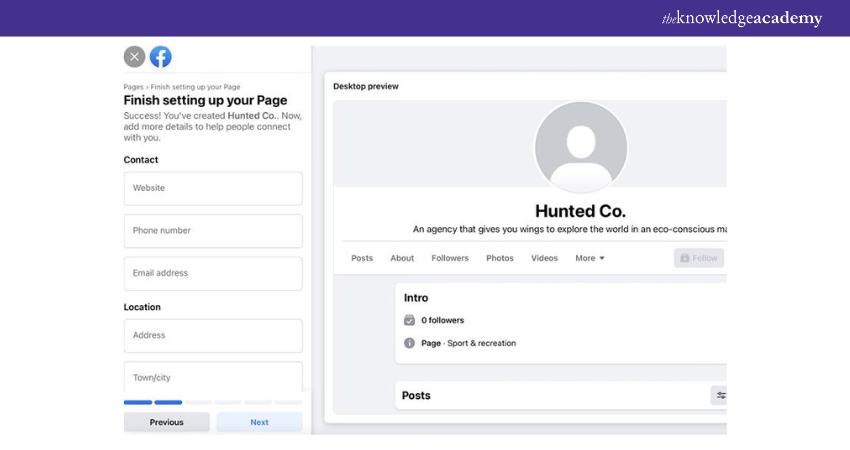Open the Posts tab in preview

tap(362, 258)
